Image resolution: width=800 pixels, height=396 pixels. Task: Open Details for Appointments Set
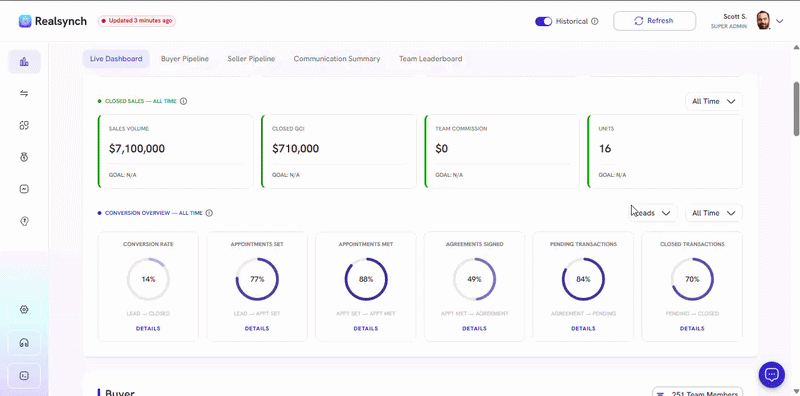(257, 329)
